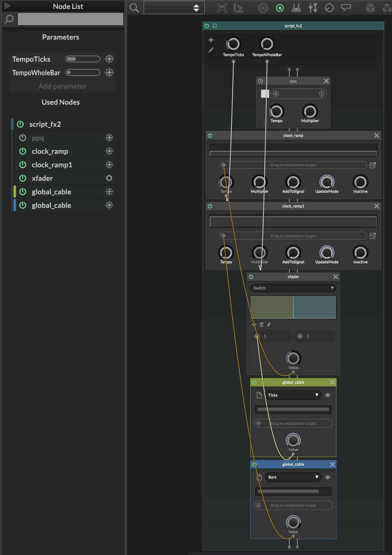The width and height of the screenshot is (392, 555).
Task: Click the flask icon in the top toolbar
Action: (x=296, y=8)
